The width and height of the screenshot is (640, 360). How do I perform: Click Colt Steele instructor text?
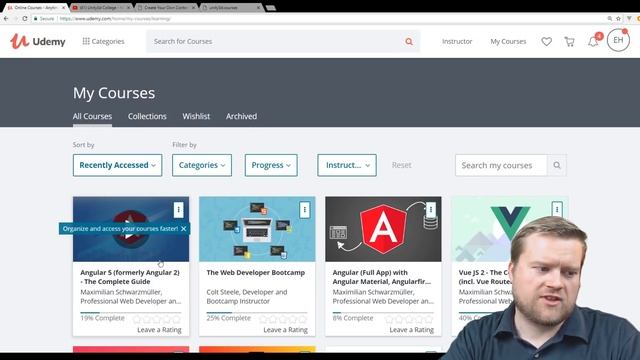(x=247, y=297)
